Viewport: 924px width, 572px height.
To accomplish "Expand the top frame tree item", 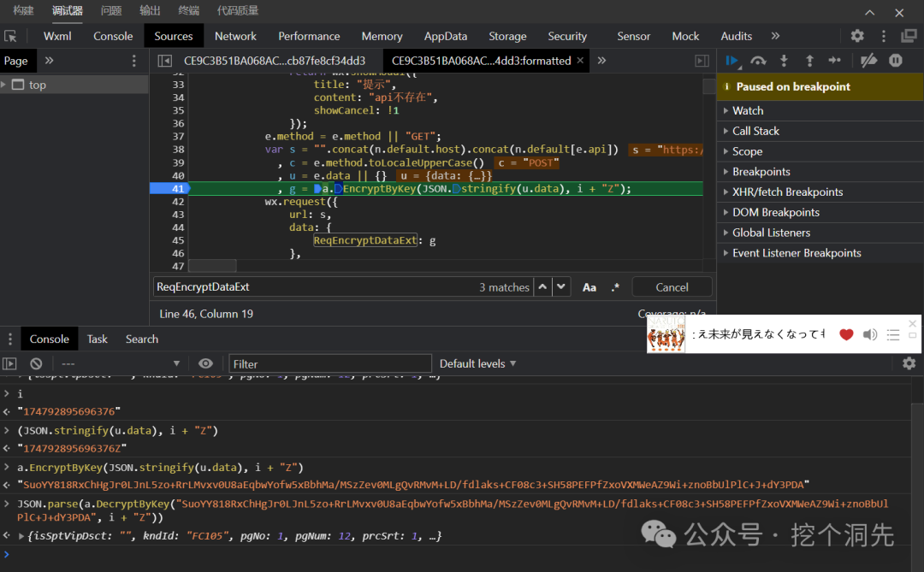I will tap(3, 85).
